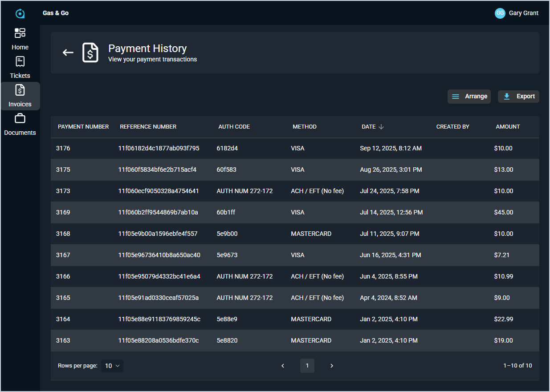Expand the Rows per page dropdown

(x=112, y=366)
